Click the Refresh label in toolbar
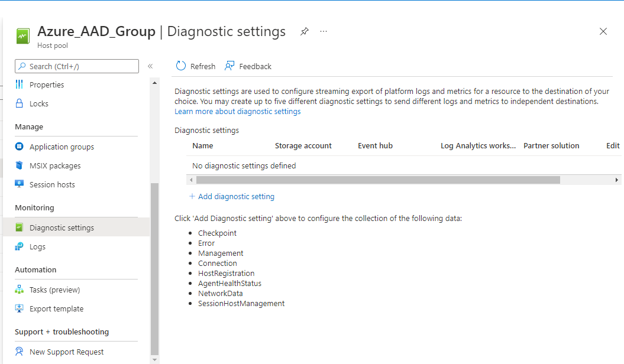 coord(202,66)
